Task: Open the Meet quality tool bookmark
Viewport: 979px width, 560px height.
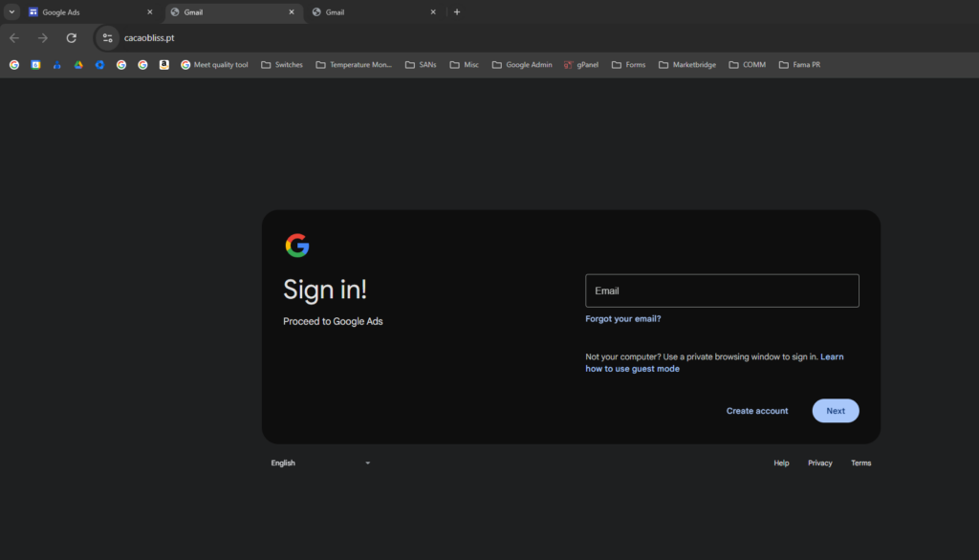Action: [214, 65]
